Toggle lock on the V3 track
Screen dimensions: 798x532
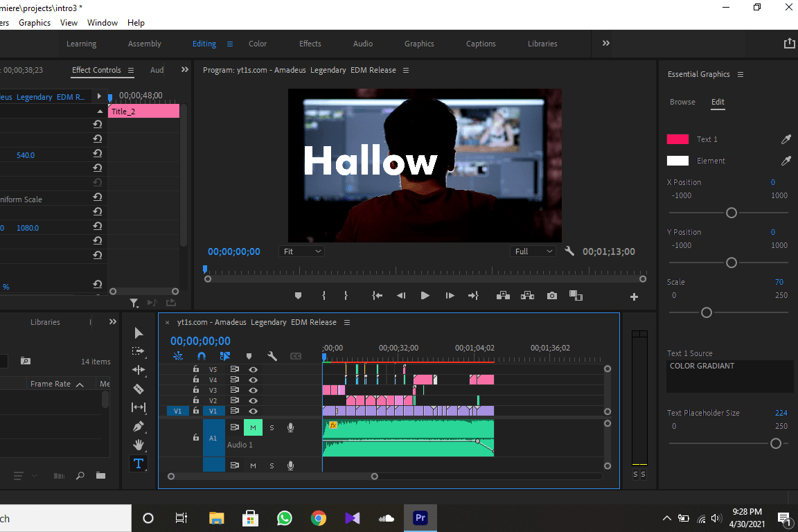(x=196, y=391)
